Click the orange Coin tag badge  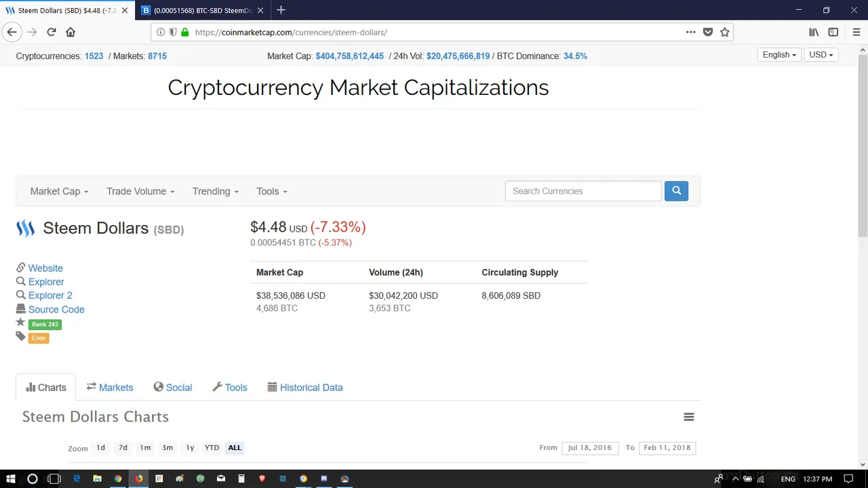[x=39, y=338]
